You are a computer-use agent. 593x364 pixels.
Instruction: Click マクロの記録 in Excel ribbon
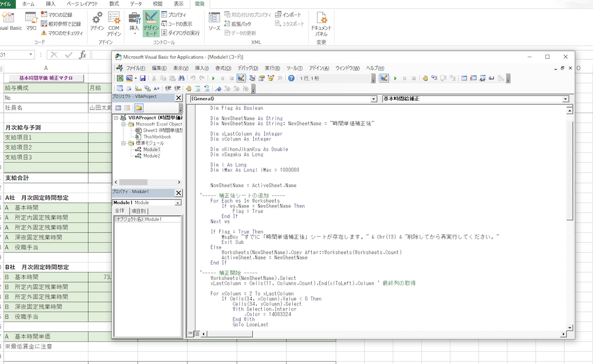(57, 15)
